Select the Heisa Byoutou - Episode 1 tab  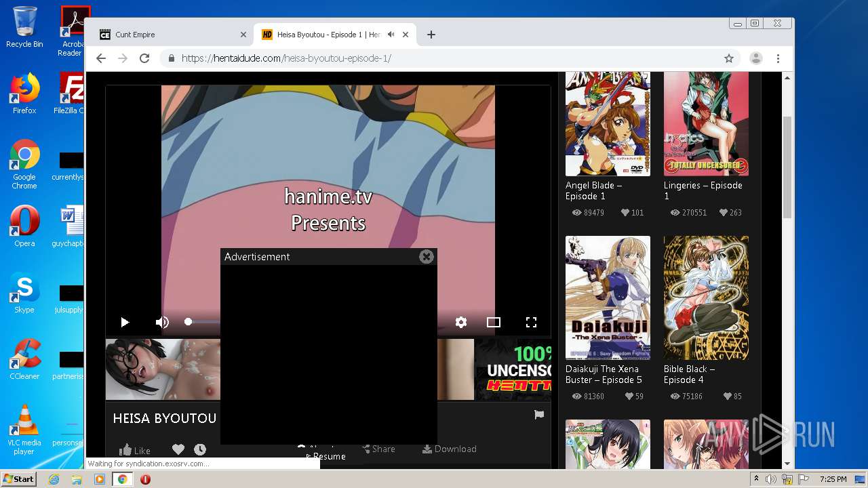tap(336, 35)
